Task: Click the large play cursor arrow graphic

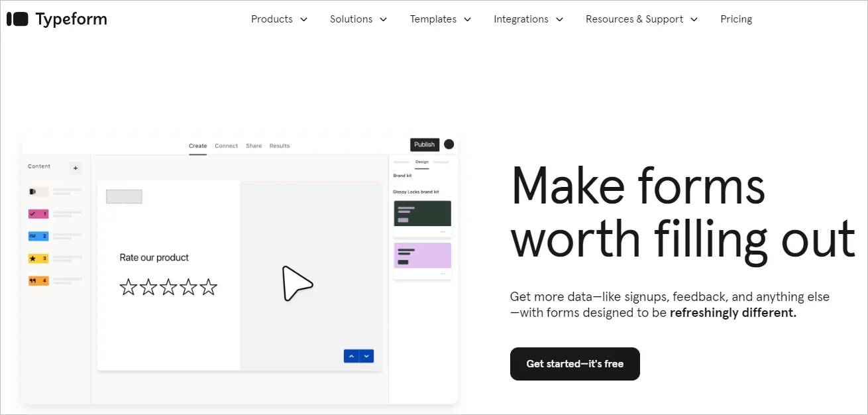Action: [296, 283]
